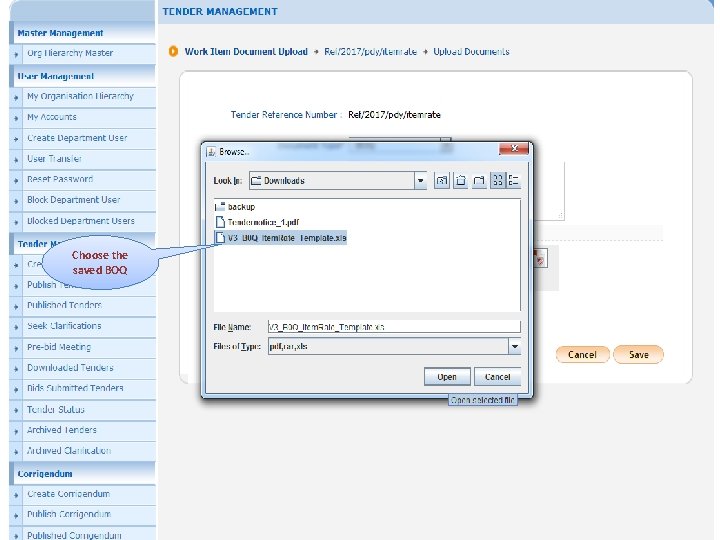
Task: Open Create Department User menu item
Action: (x=77, y=138)
